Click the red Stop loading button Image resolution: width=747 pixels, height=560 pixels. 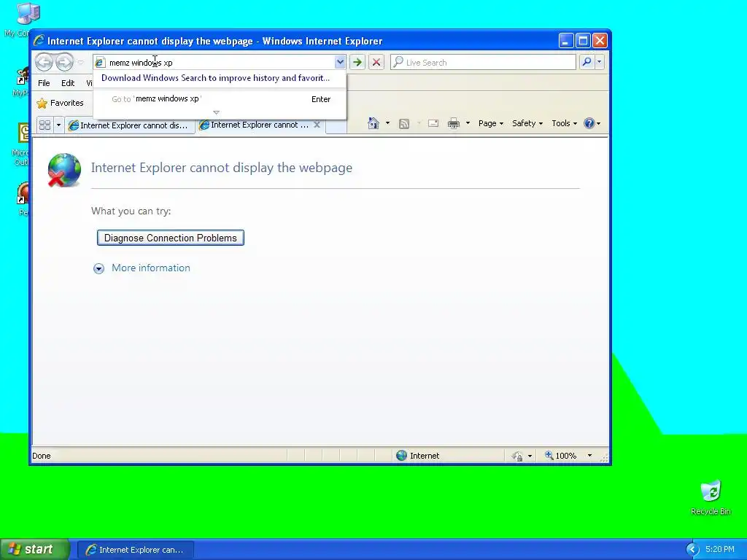pos(376,62)
